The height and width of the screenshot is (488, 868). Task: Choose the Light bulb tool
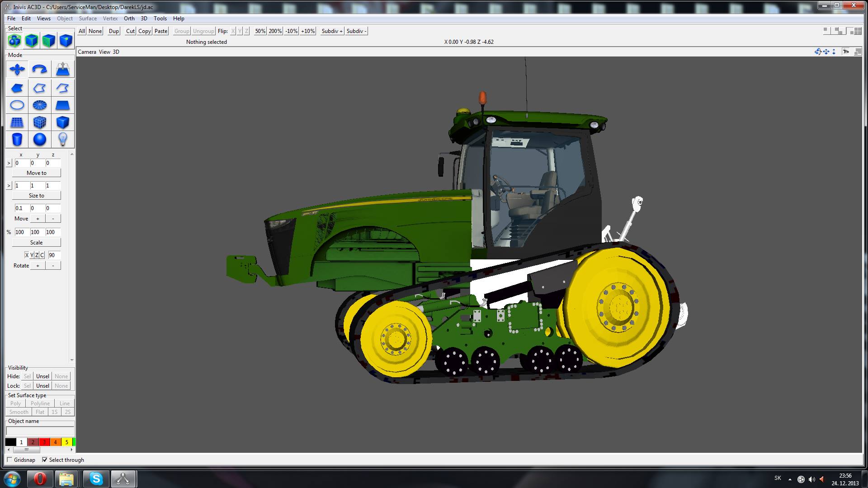click(62, 140)
